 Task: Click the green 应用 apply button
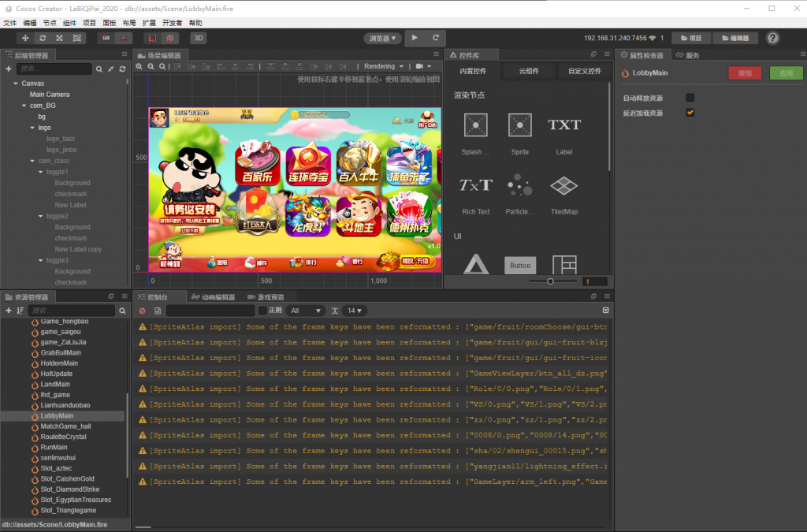pyautogui.click(x=786, y=73)
